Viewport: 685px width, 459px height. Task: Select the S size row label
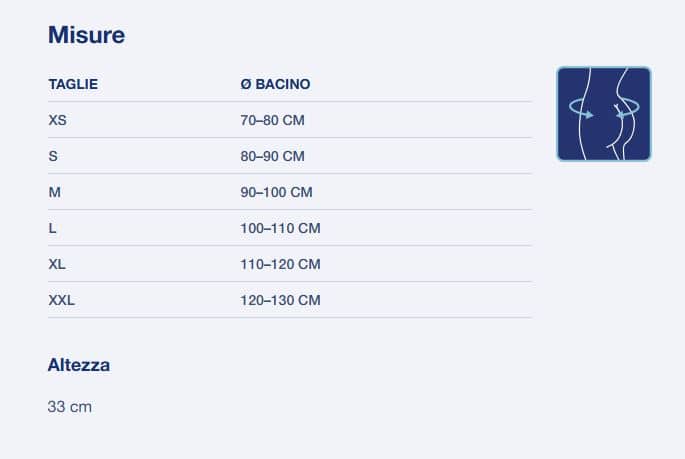click(x=53, y=156)
